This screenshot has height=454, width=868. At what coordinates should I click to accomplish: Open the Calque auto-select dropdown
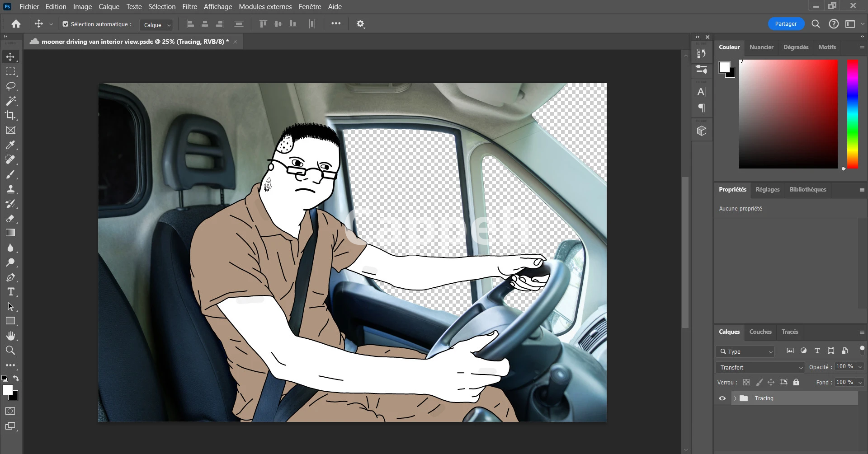point(156,25)
